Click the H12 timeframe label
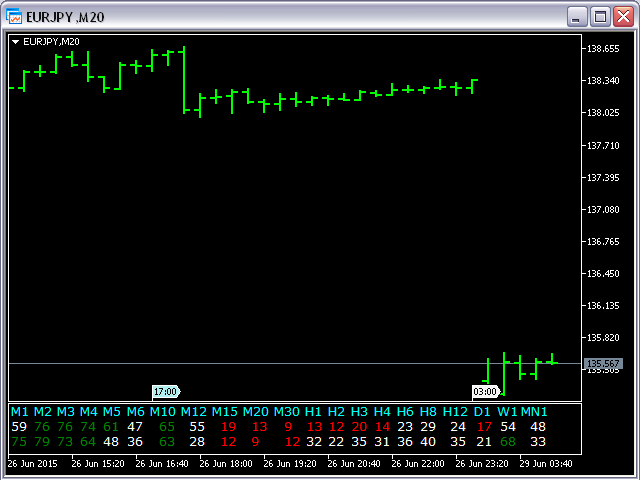640x480 pixels. click(455, 411)
